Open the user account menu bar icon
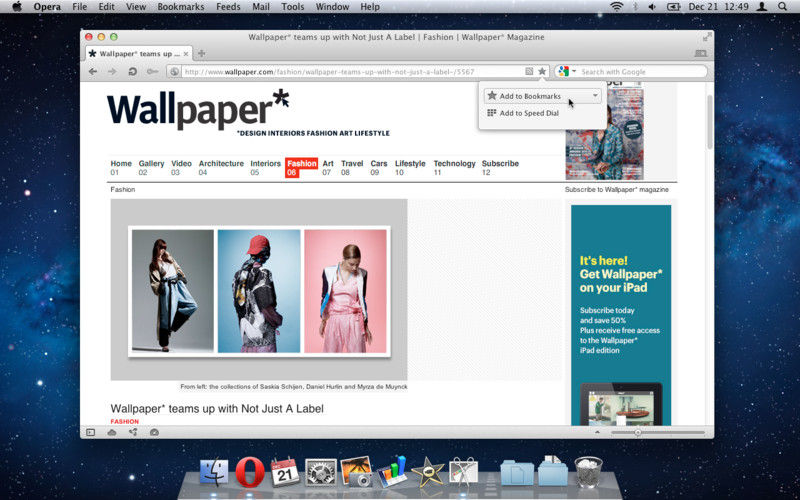This screenshot has width=800, height=500. point(762,7)
